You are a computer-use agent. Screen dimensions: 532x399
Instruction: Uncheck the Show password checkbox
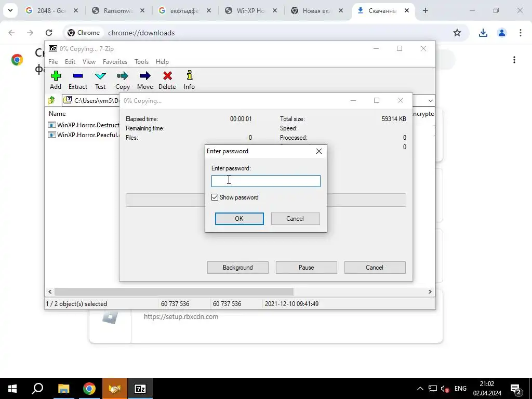pos(215,197)
